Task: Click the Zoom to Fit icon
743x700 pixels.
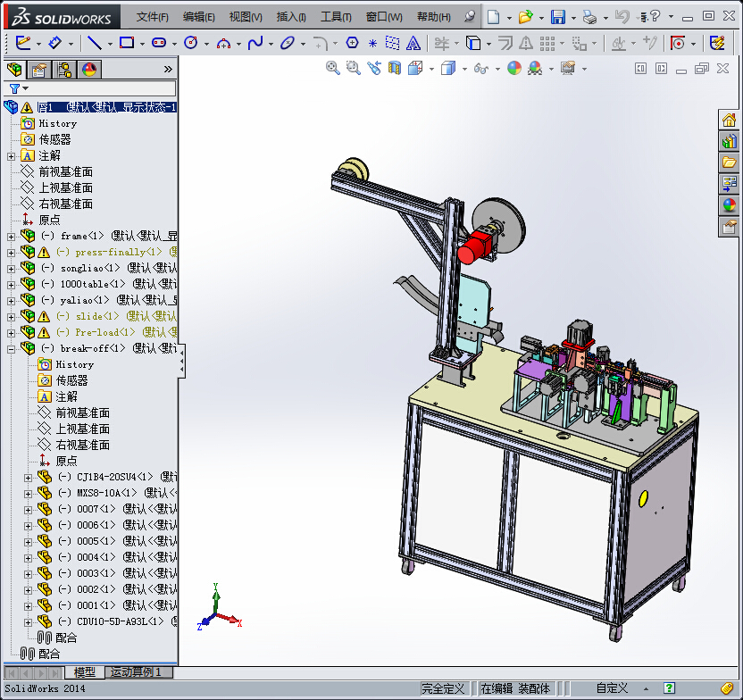Action: [333, 68]
